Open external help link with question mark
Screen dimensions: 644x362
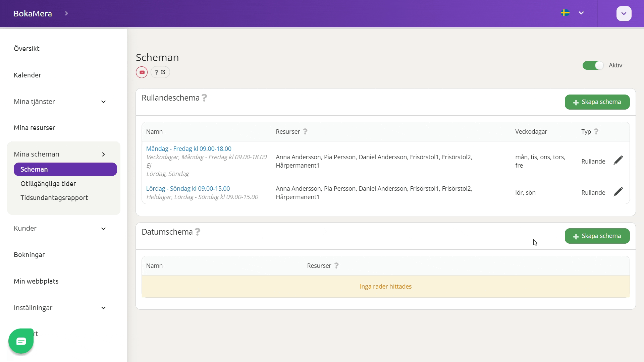point(160,72)
